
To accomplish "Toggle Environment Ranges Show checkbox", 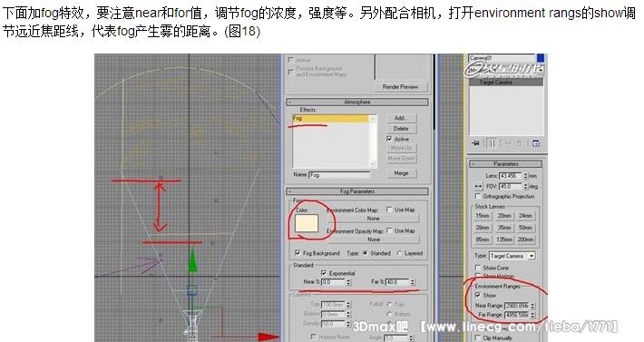I will point(478,295).
